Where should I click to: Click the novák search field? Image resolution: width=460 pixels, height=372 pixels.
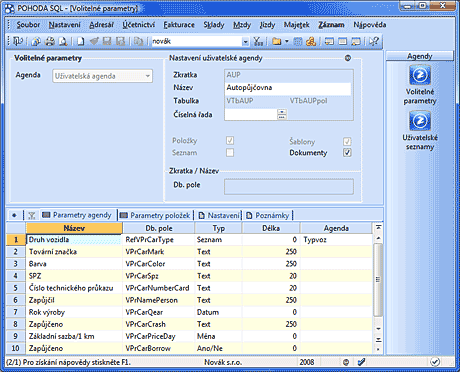[197, 41]
